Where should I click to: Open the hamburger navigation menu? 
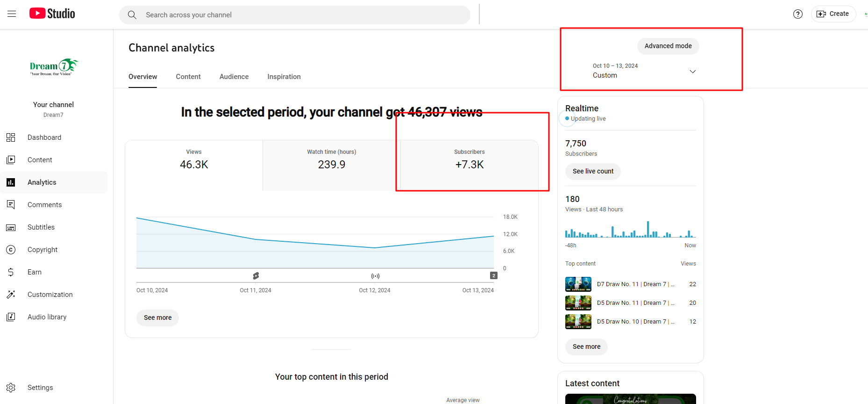12,14
